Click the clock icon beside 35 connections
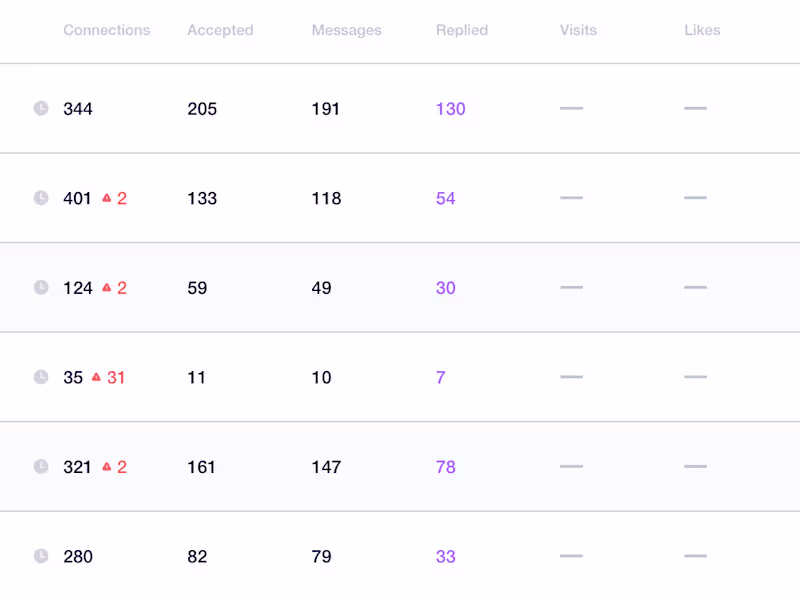 (x=41, y=377)
